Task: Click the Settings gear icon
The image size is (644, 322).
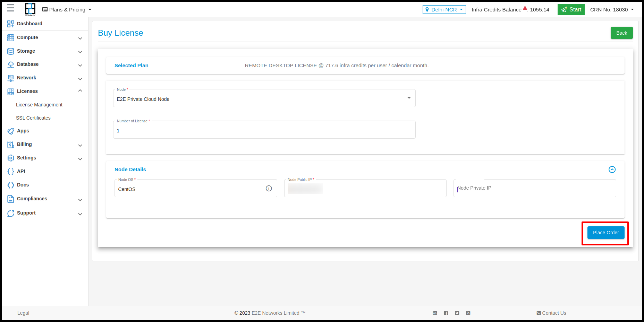Action: click(11, 158)
